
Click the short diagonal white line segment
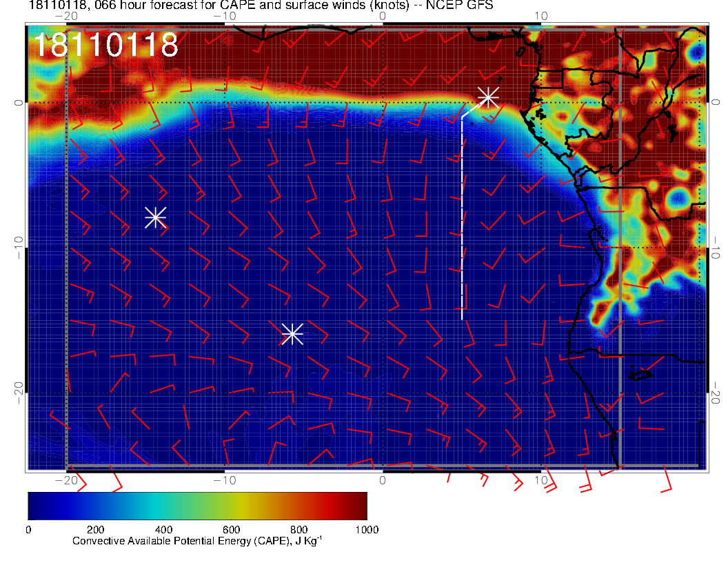471,109
